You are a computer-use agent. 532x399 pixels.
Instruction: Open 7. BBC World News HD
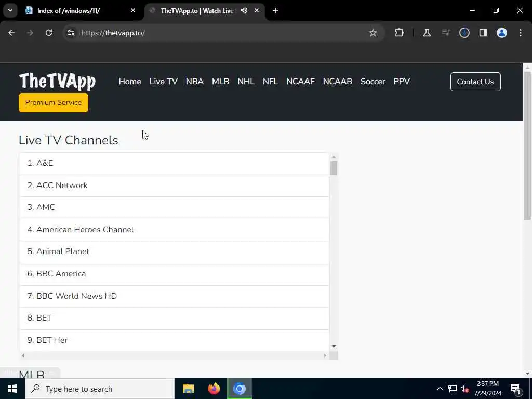(x=174, y=296)
